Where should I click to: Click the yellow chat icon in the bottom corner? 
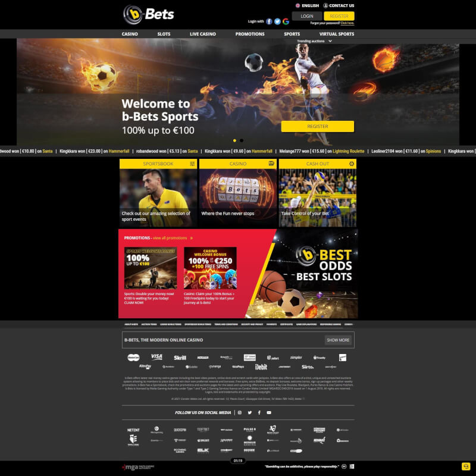click(466, 466)
